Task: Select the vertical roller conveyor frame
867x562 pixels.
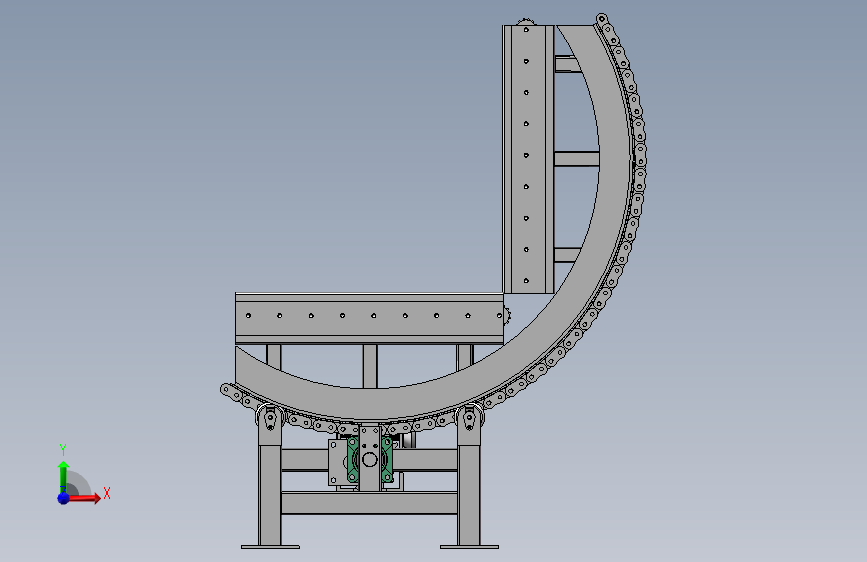Action: 527,159
